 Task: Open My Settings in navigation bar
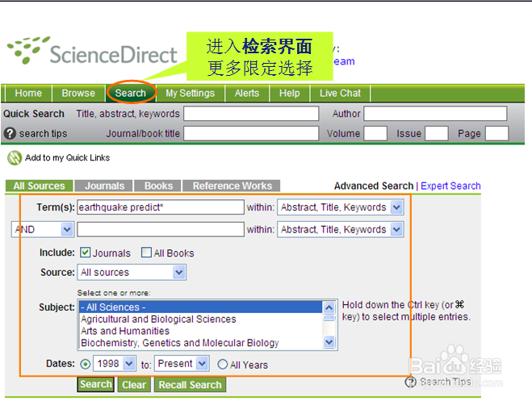(191, 94)
